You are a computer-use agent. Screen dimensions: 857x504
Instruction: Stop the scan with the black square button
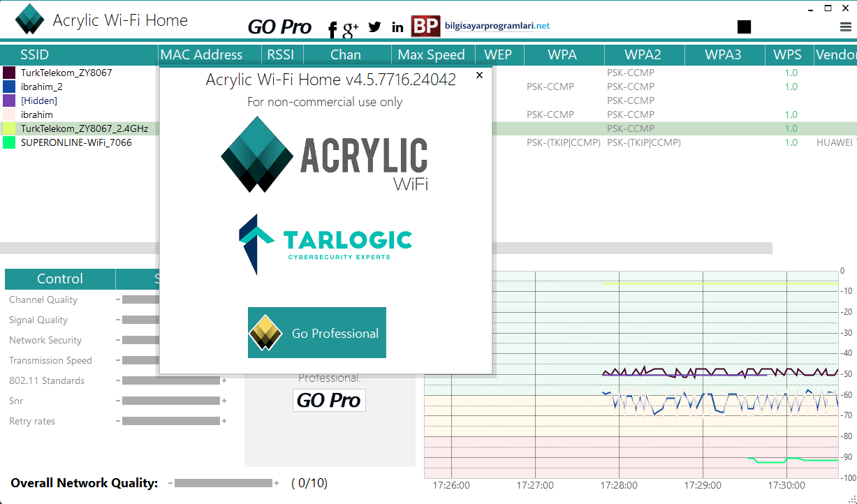point(744,27)
